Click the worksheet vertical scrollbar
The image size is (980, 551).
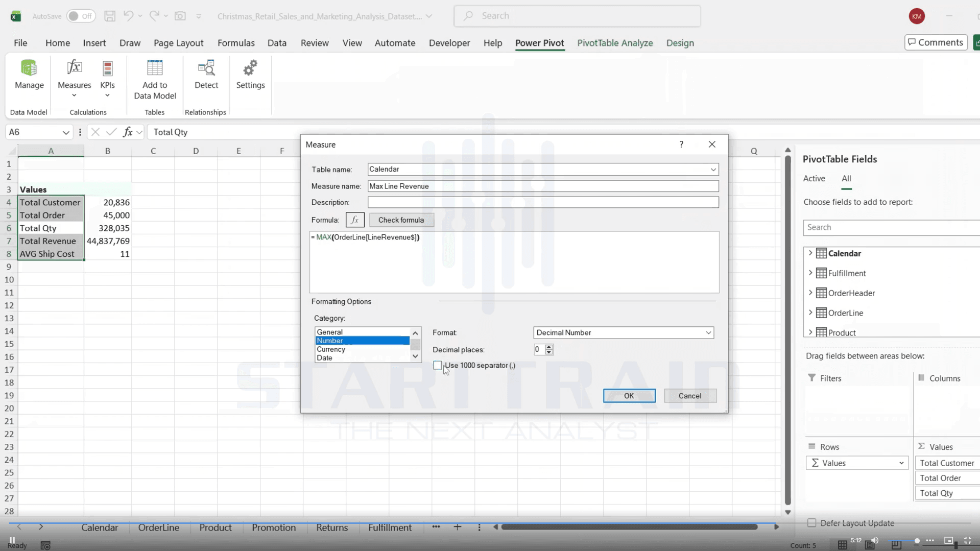pos(788,331)
